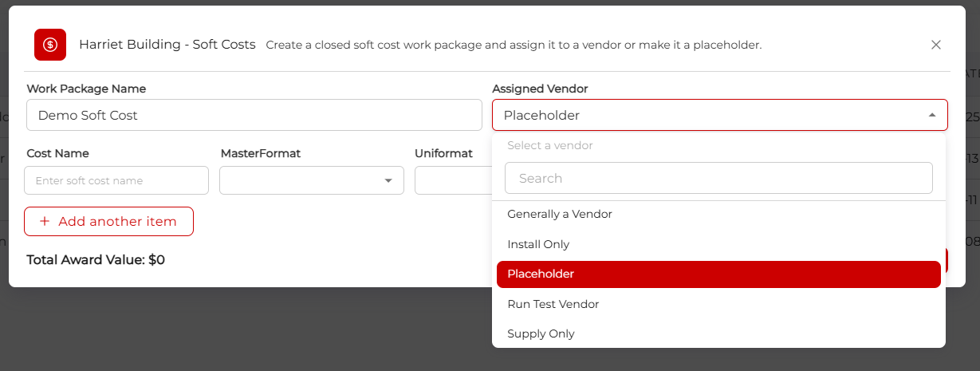Click the Harriet Building - Soft Costs title
Image resolution: width=980 pixels, height=371 pixels.
167,45
